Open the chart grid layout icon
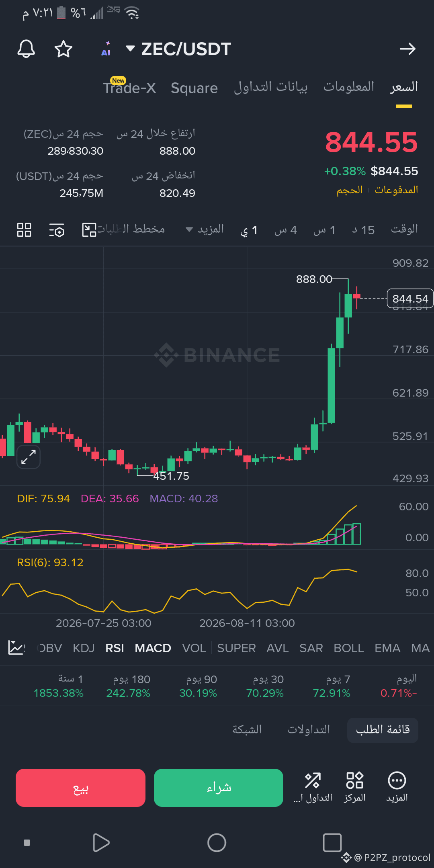 coord(24,230)
